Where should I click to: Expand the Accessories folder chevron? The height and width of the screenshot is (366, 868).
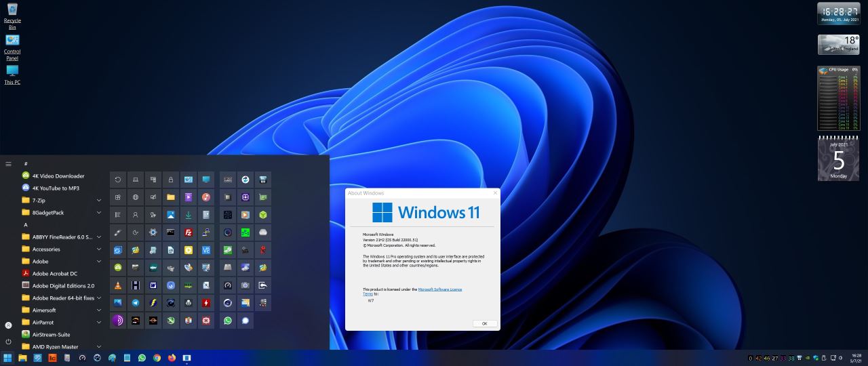pos(99,249)
